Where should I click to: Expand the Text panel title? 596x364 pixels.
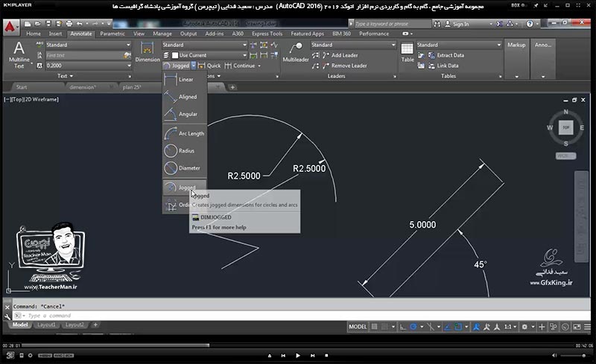point(65,76)
